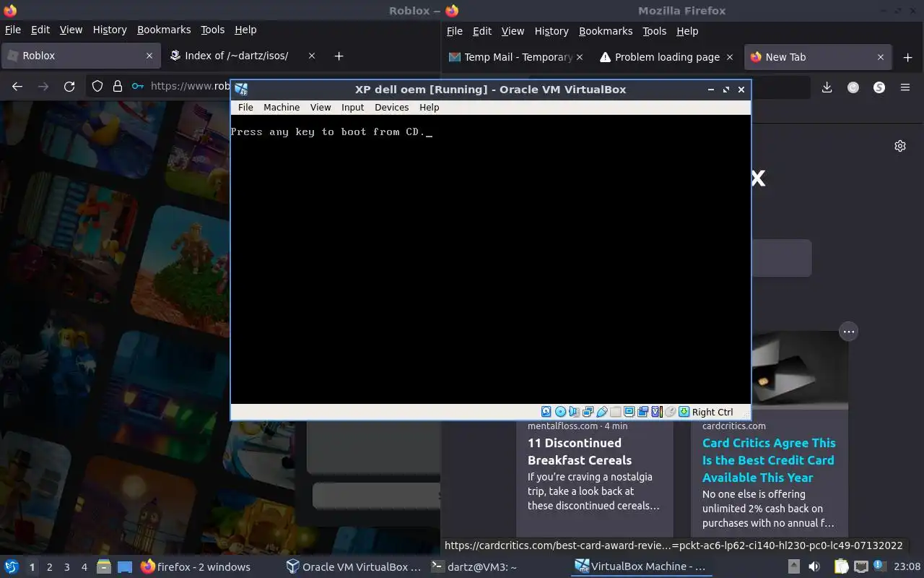Open VirtualBox File menu
The image size is (924, 578).
245,107
